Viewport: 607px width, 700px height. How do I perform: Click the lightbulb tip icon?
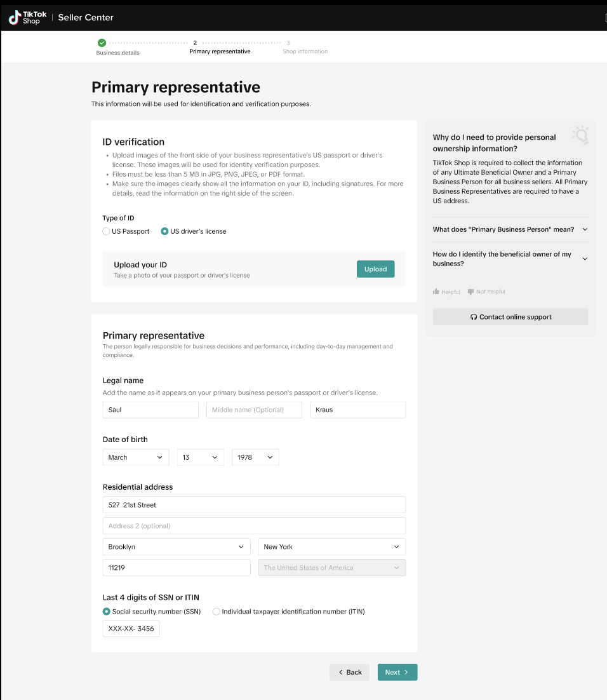point(580,135)
